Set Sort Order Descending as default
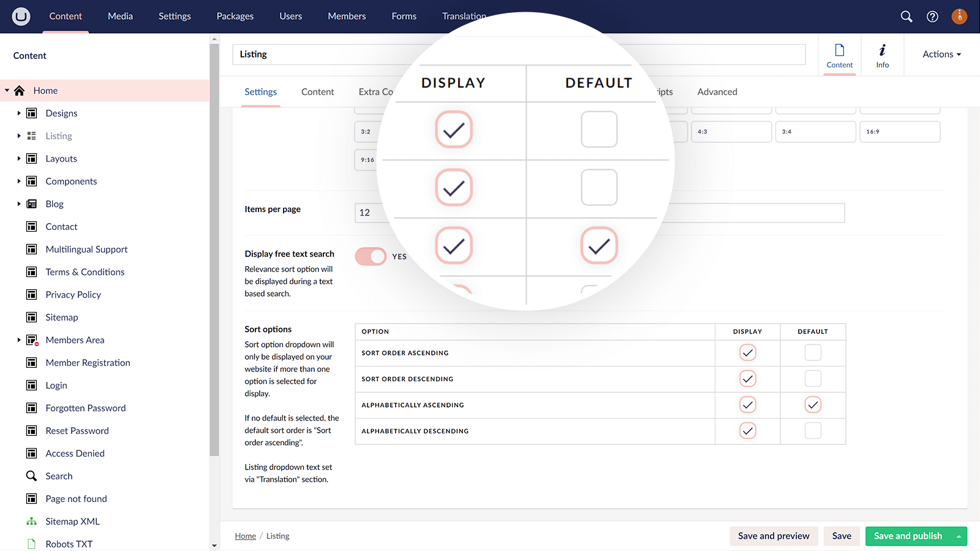Image resolution: width=980 pixels, height=551 pixels. tap(813, 379)
